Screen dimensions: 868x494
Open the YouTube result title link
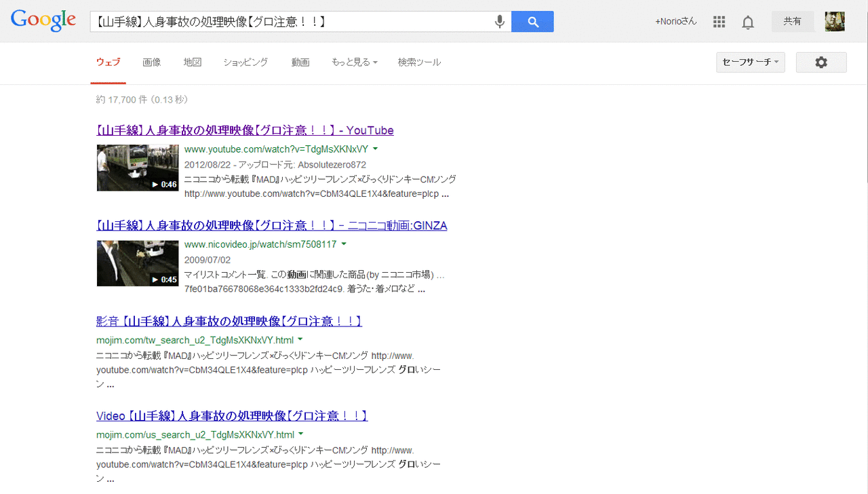pyautogui.click(x=245, y=130)
